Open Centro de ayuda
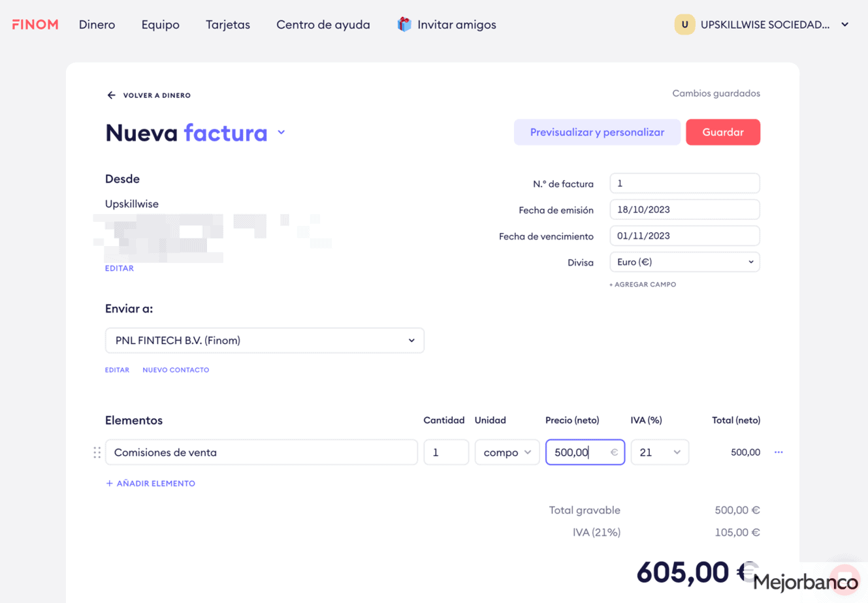868x603 pixels. (323, 25)
